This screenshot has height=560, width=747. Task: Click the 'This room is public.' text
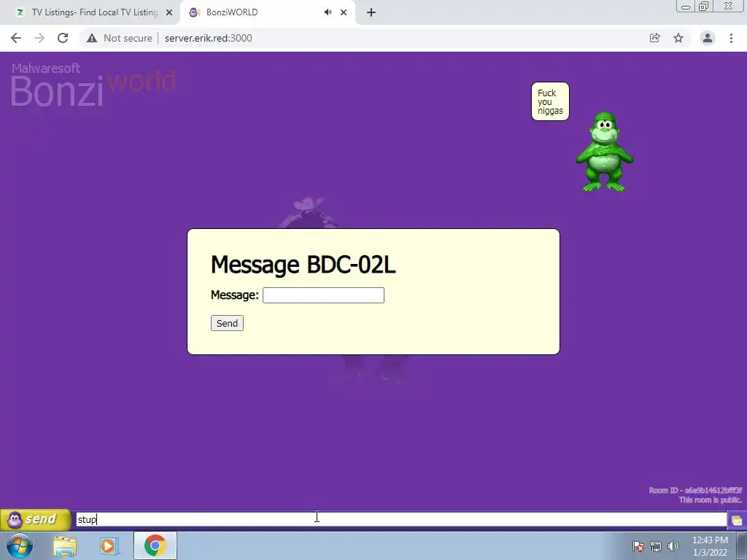click(710, 499)
